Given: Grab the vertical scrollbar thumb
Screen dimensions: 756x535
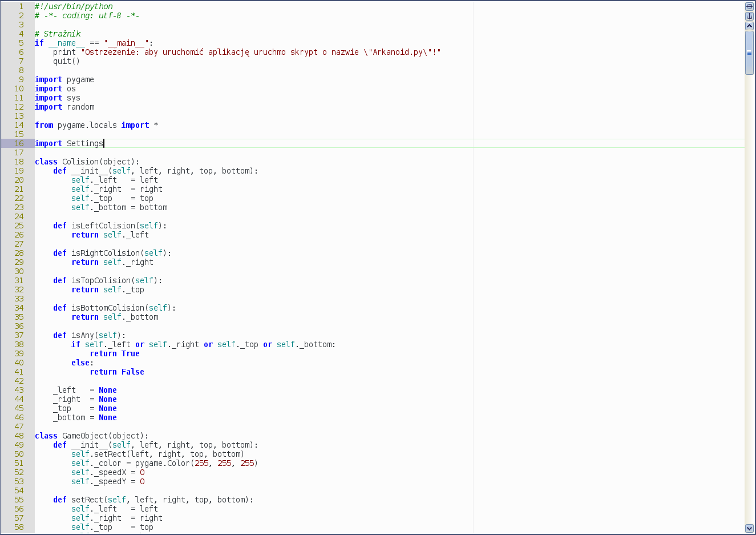Looking at the screenshot, I should [750, 53].
